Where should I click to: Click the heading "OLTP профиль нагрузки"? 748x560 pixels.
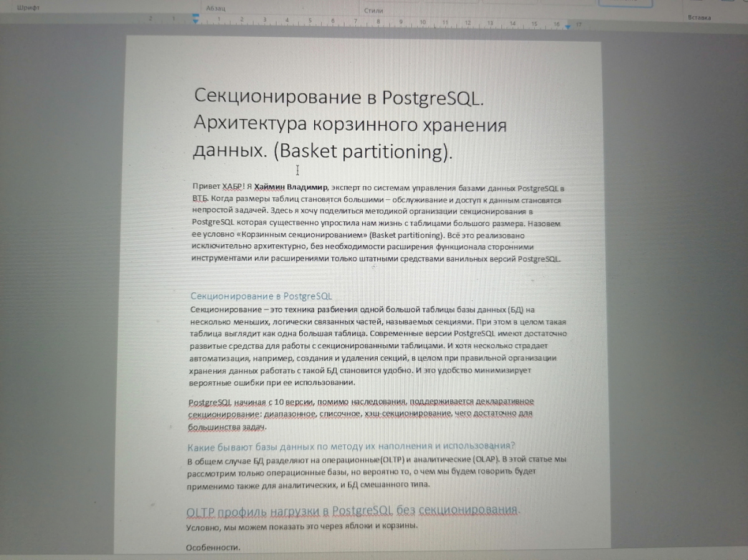pos(352,511)
